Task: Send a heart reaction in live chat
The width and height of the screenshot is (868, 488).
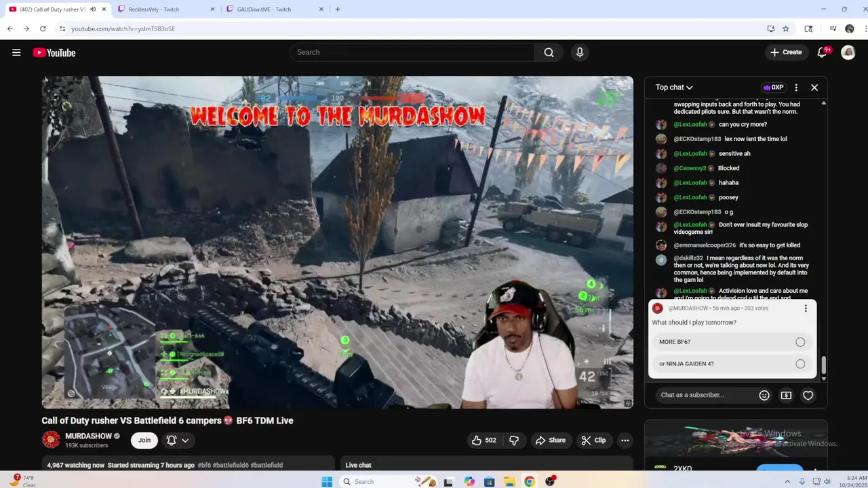Action: (808, 395)
